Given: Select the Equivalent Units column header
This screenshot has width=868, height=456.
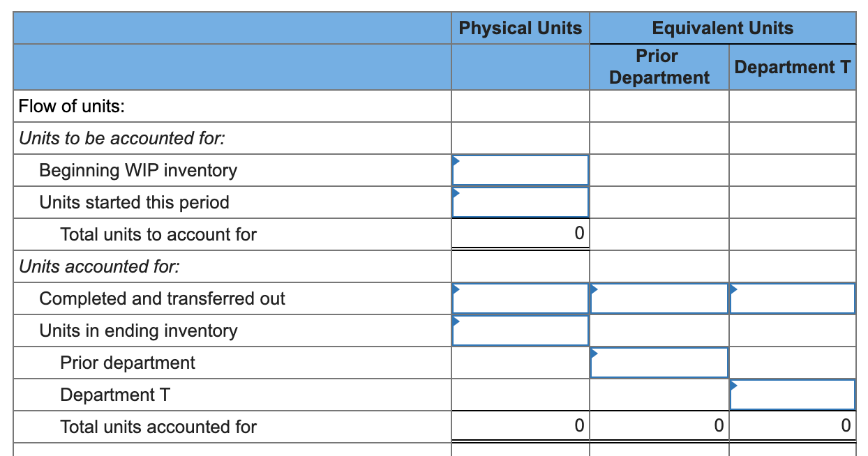Looking at the screenshot, I should point(722,28).
